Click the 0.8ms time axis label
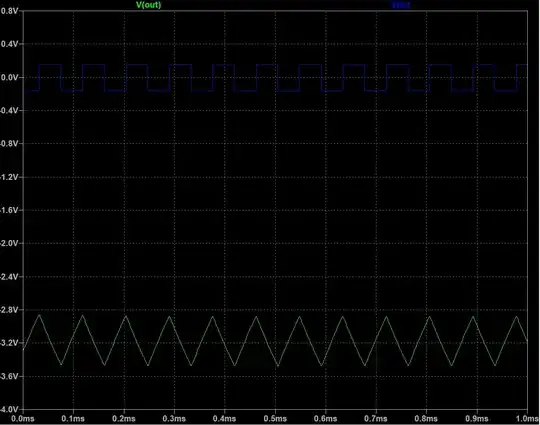 coord(426,419)
